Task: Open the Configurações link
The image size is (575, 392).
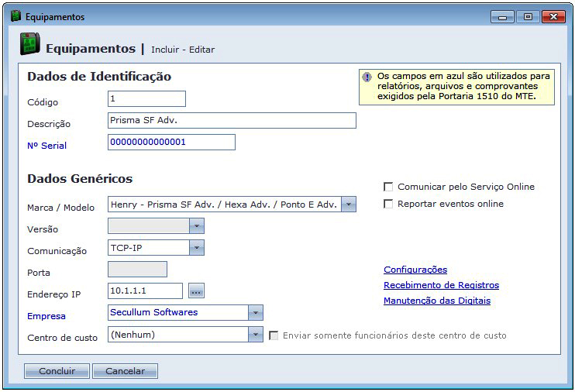Action: pyautogui.click(x=415, y=270)
